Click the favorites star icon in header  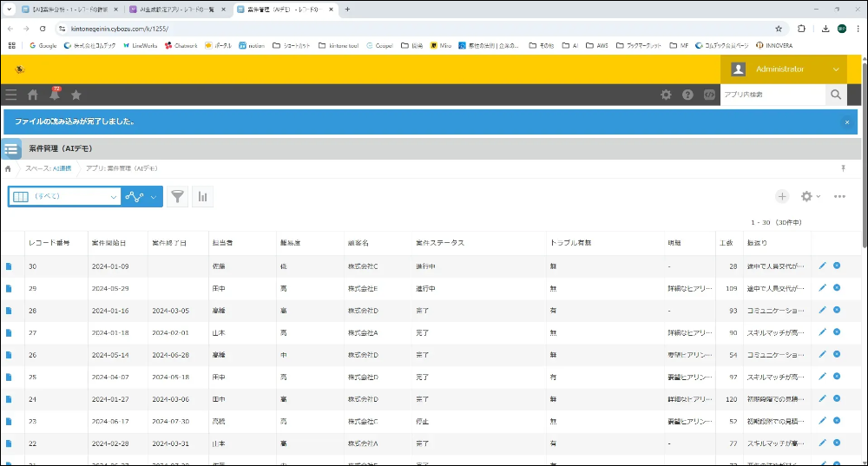point(76,95)
